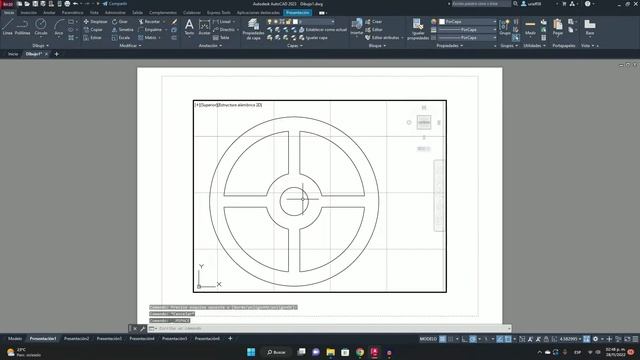This screenshot has height=360, width=640.
Task: Switch to the Presentación2 layout tab
Action: pos(76,339)
